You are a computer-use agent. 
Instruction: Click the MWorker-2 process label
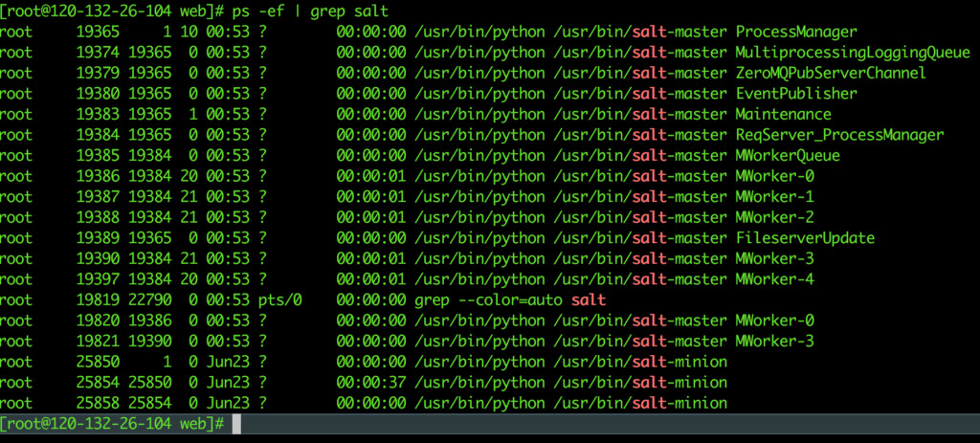pos(774,217)
